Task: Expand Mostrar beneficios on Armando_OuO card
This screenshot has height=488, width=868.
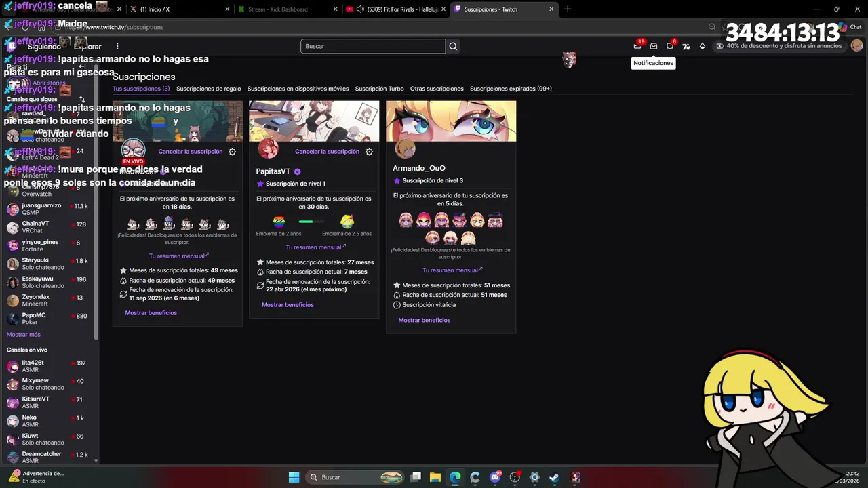Action: 425,320
